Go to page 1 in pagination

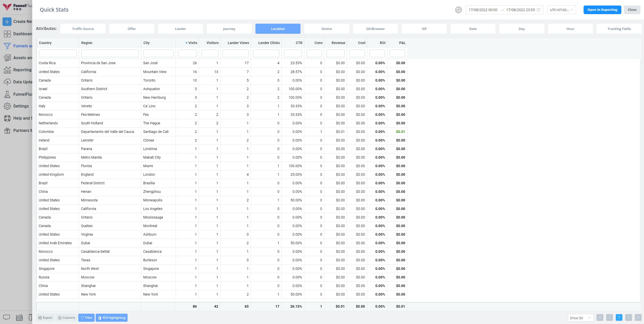pyautogui.click(x=619, y=317)
